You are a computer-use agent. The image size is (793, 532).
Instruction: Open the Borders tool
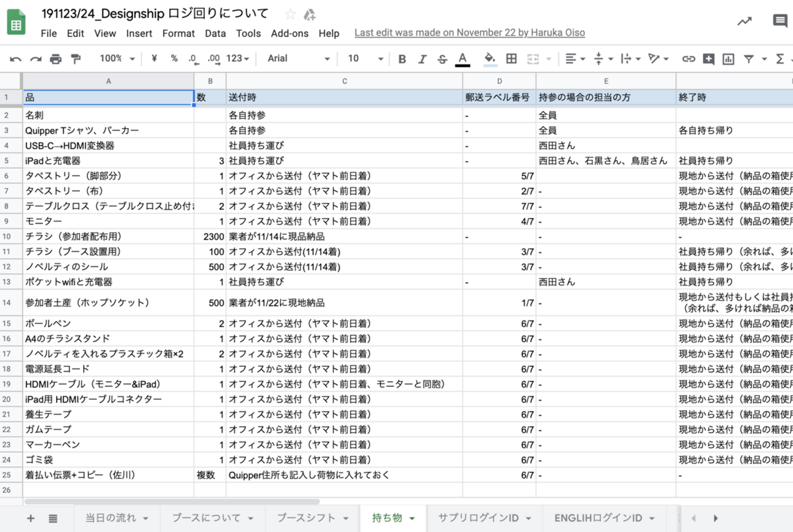[x=512, y=59]
